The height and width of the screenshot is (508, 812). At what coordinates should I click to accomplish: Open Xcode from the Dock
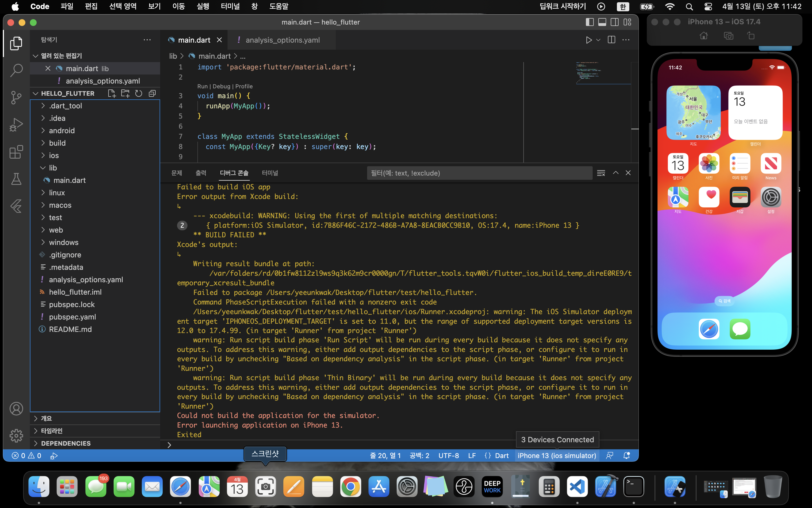606,486
